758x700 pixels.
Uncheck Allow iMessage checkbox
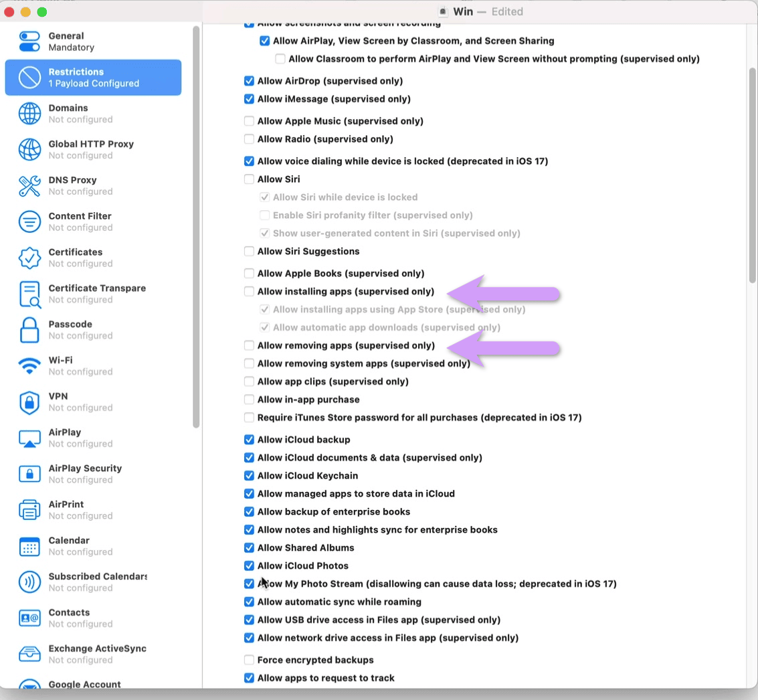(x=249, y=99)
